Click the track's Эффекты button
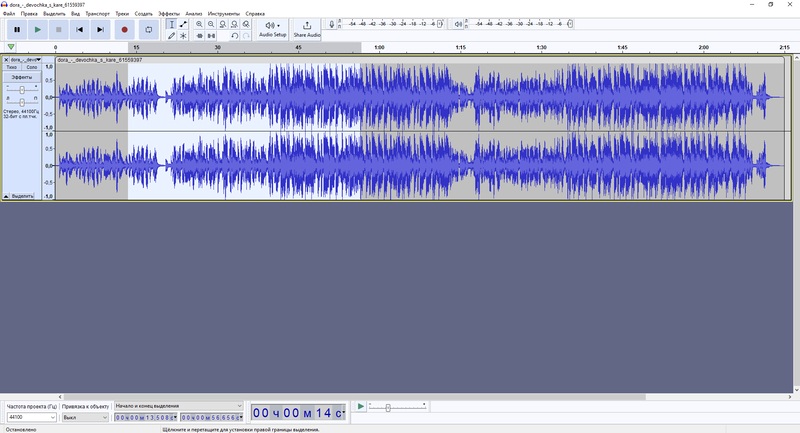Image resolution: width=800 pixels, height=433 pixels. click(x=21, y=77)
